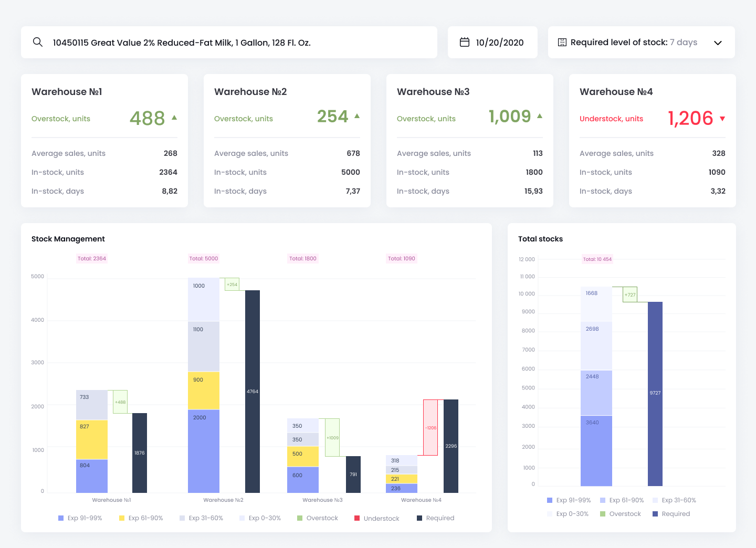Image resolution: width=756 pixels, height=548 pixels.
Task: Click the +1009 overstock bar segment
Action: point(332,437)
